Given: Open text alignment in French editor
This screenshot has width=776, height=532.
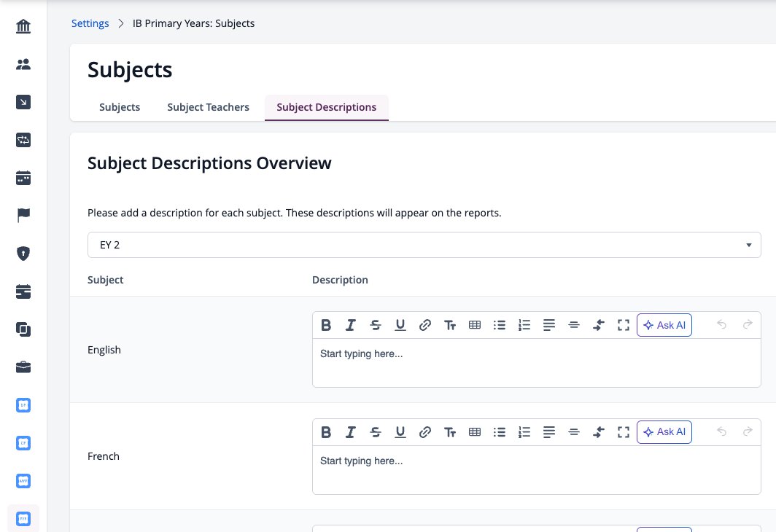Looking at the screenshot, I should click(x=549, y=432).
